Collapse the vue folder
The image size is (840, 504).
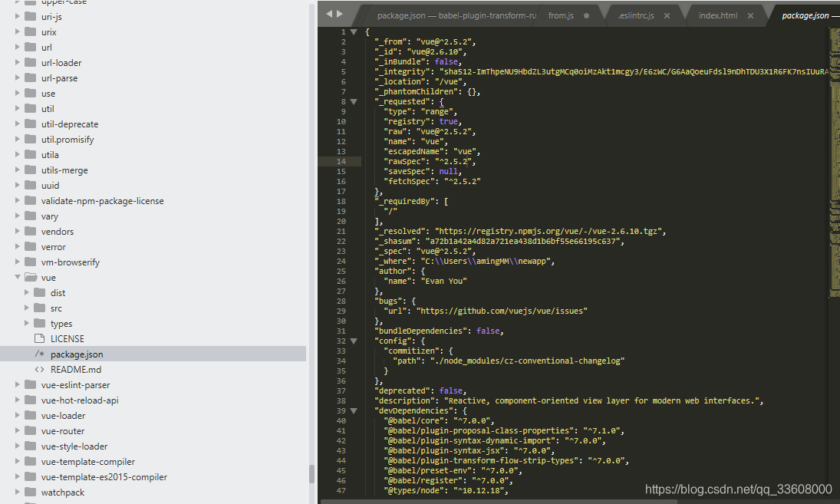click(18, 277)
